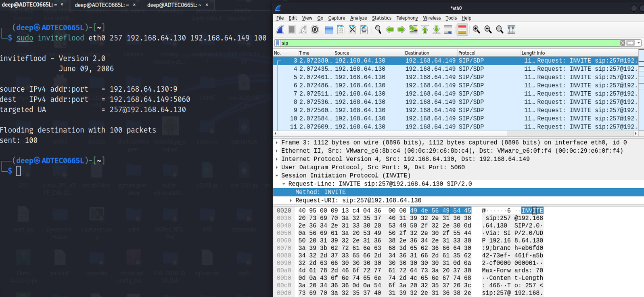Toggle auto-scroll during live capture

(x=448, y=29)
